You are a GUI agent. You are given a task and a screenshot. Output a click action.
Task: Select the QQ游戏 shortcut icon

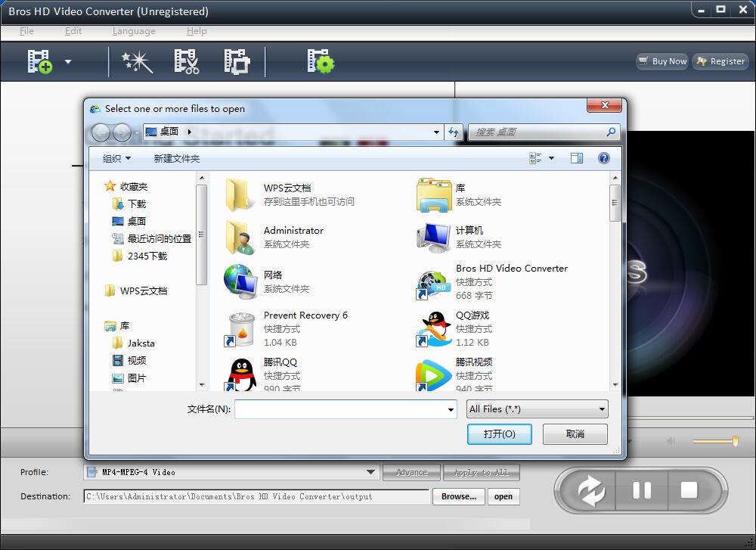click(x=433, y=328)
